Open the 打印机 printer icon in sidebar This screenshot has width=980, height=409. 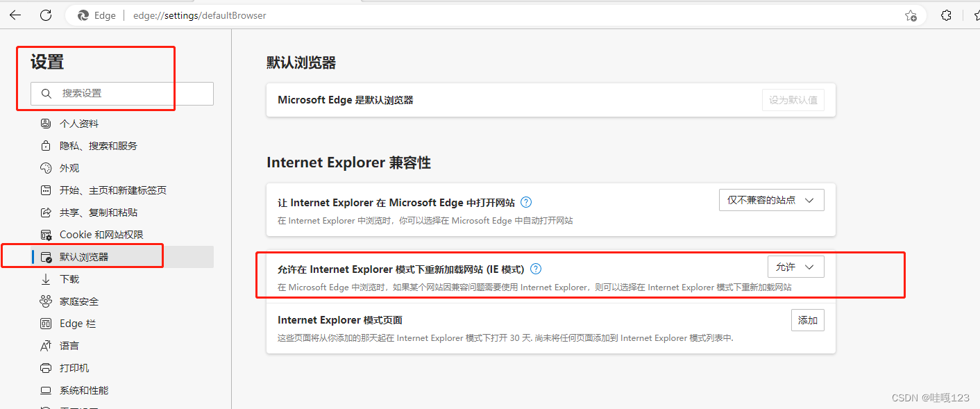(45, 367)
